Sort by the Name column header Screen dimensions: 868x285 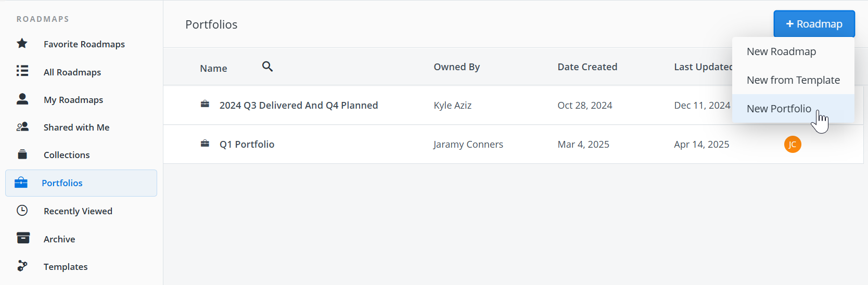point(213,68)
